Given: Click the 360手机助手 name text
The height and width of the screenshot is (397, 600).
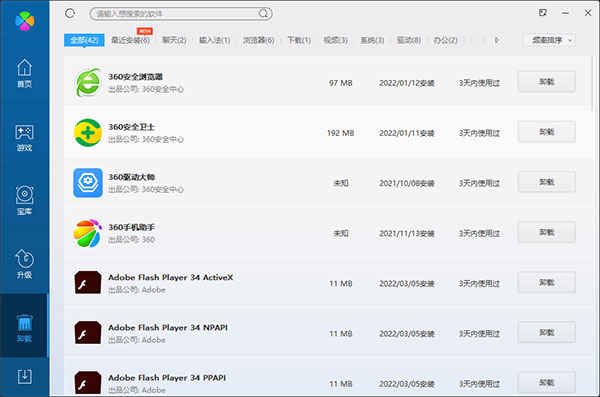Looking at the screenshot, I should pos(131,227).
